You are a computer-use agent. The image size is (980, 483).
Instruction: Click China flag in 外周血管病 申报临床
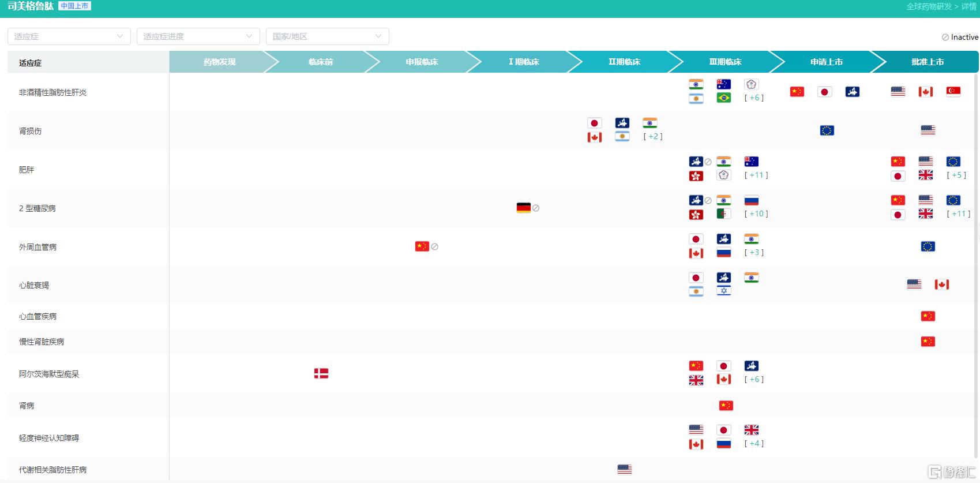click(422, 246)
